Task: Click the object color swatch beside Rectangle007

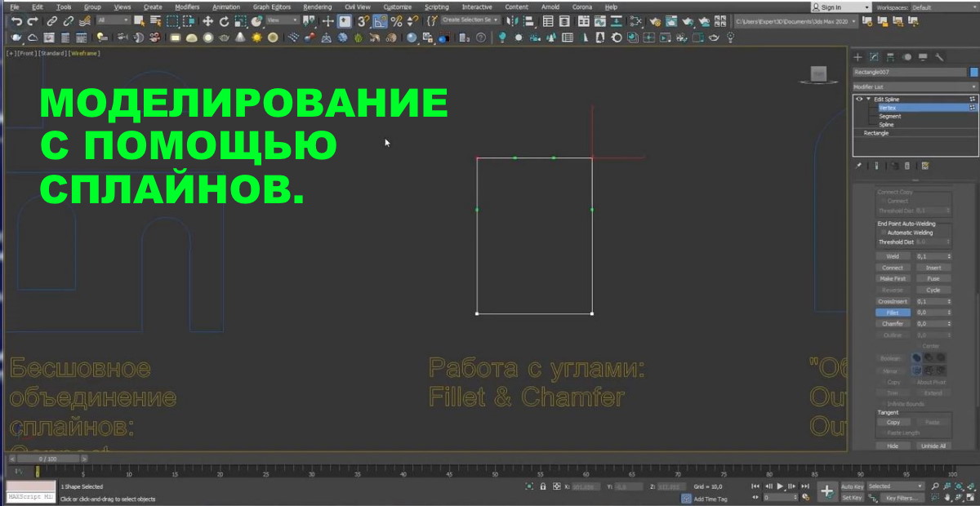Action: (x=973, y=72)
